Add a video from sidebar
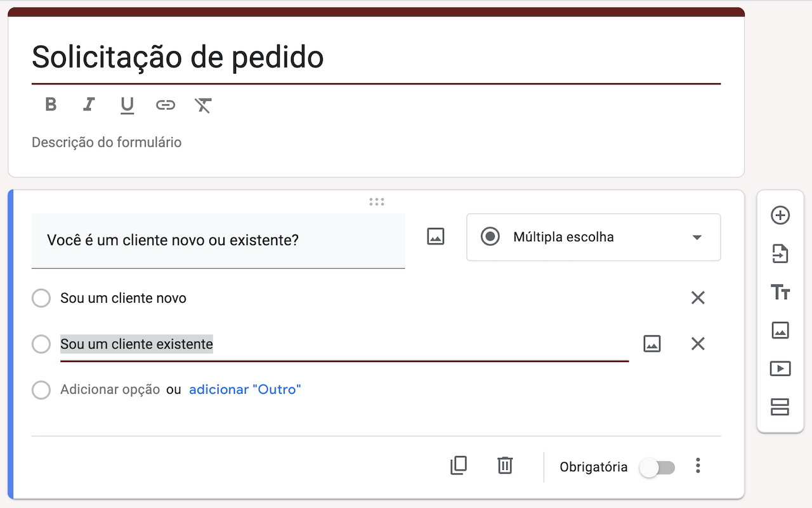 (780, 368)
